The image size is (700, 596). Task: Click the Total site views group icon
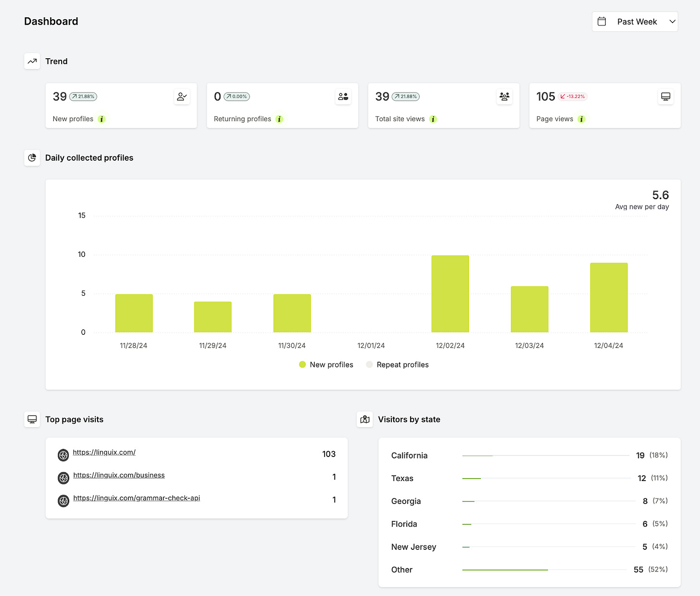(504, 97)
